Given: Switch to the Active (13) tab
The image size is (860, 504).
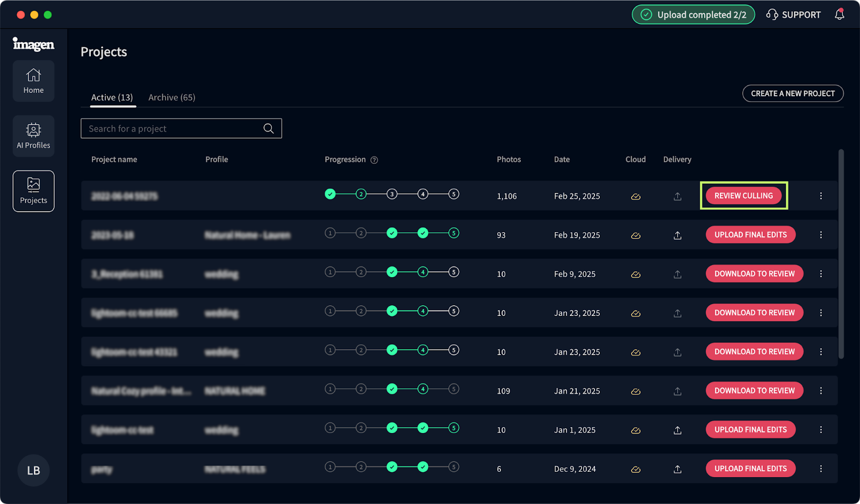Looking at the screenshot, I should [112, 97].
